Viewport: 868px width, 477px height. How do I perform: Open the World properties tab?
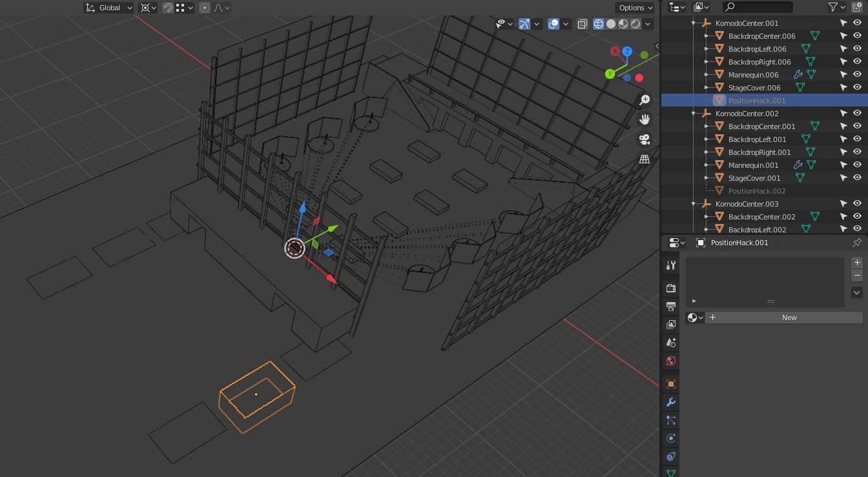tap(670, 361)
